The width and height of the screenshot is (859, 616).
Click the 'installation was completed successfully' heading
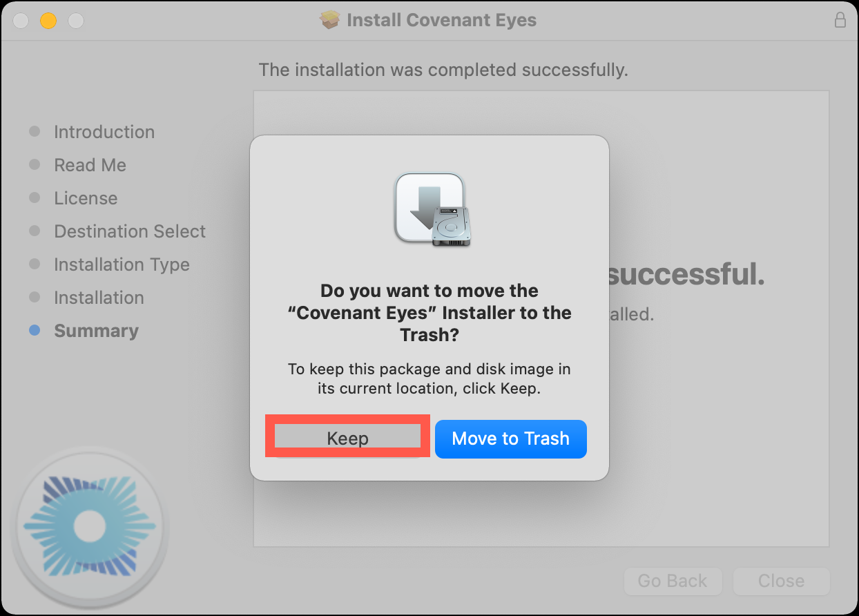click(x=443, y=70)
